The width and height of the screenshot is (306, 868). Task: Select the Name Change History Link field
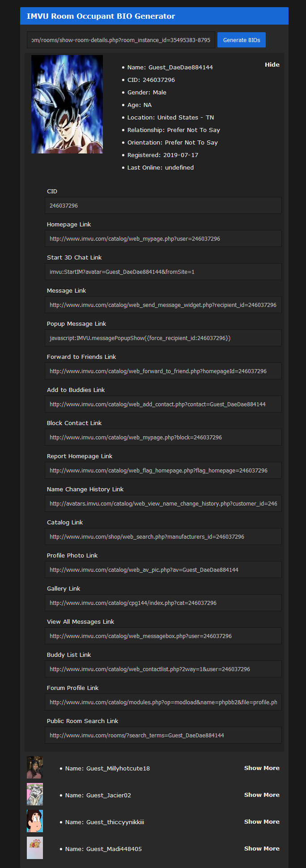163,503
